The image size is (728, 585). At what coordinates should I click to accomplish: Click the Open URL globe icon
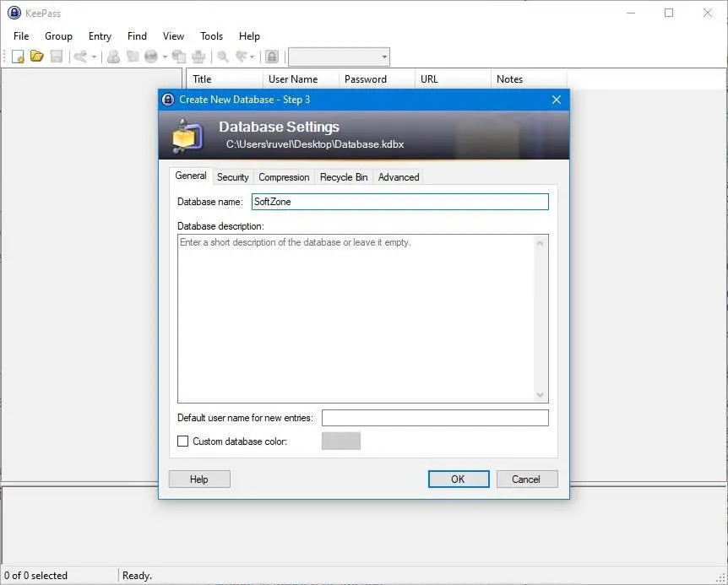151,57
